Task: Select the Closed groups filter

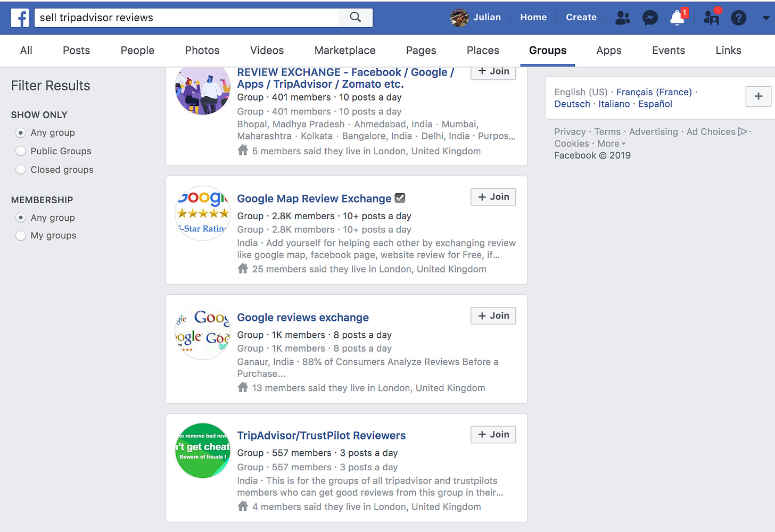Action: click(21, 170)
